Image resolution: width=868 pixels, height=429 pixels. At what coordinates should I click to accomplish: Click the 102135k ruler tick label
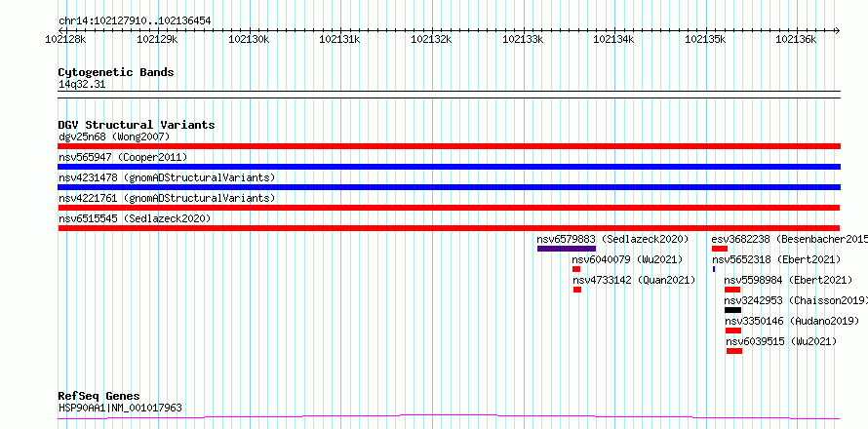coord(705,39)
